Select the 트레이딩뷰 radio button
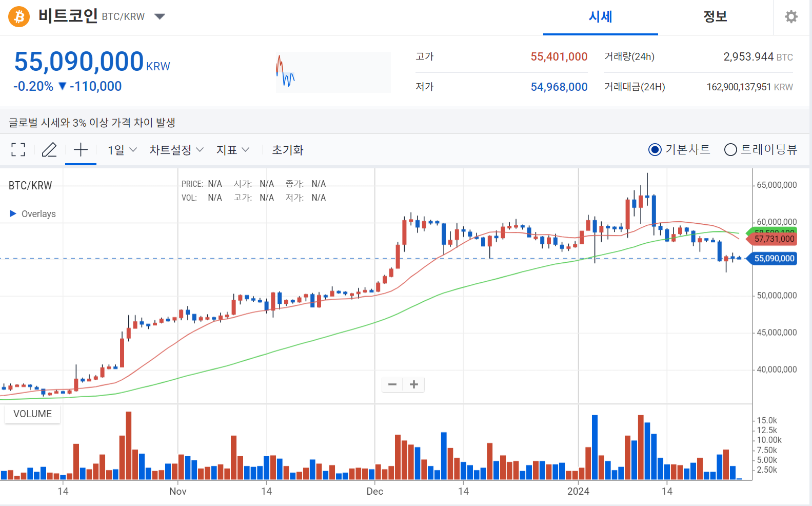Viewport: 812px width, 506px height. click(730, 149)
